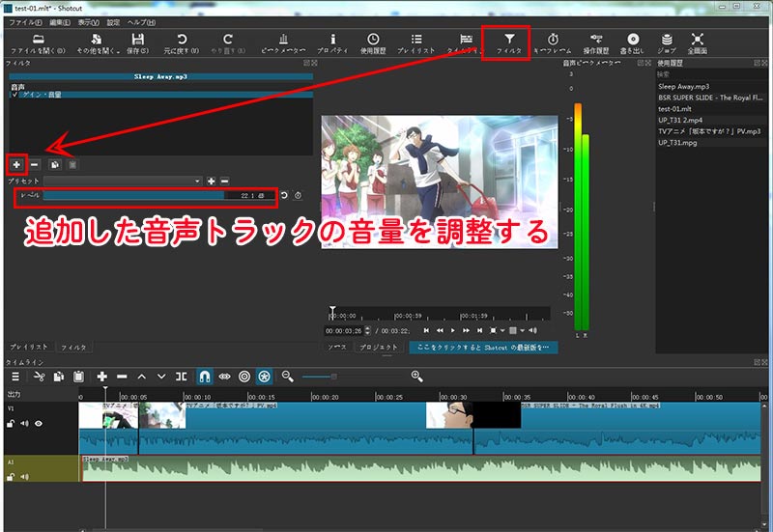Copy the clip in the timeline toolbar
Screen dimensions: 773x532
[59, 377]
